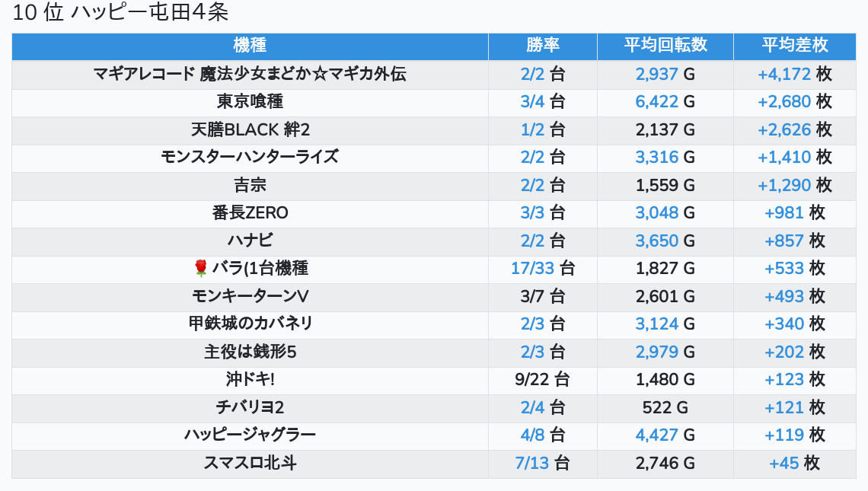Click the 沖ドキ! machine name
The width and height of the screenshot is (868, 491).
(x=250, y=379)
